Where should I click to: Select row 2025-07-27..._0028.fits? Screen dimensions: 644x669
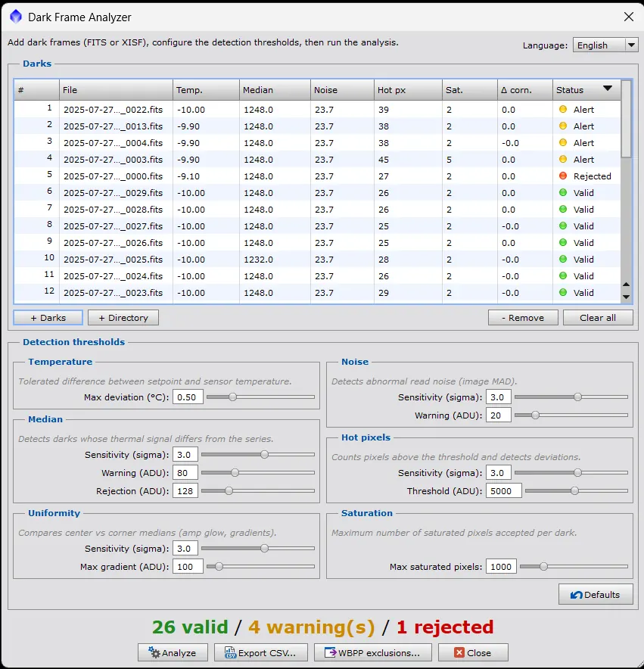tap(318, 209)
